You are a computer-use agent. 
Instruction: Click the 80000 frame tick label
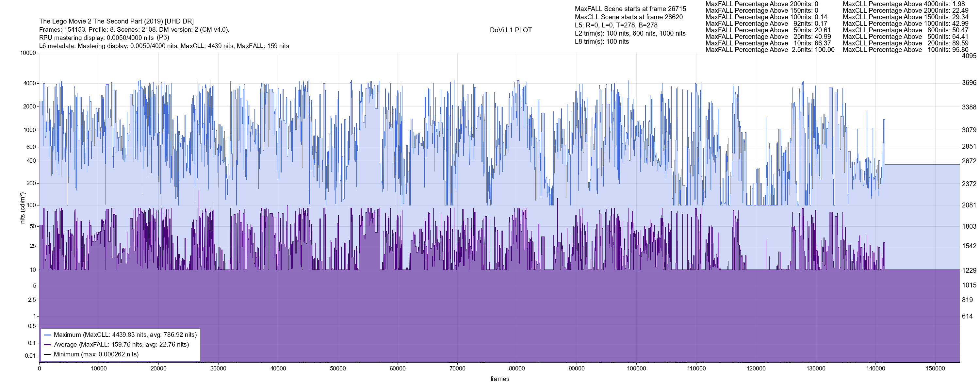point(517,369)
